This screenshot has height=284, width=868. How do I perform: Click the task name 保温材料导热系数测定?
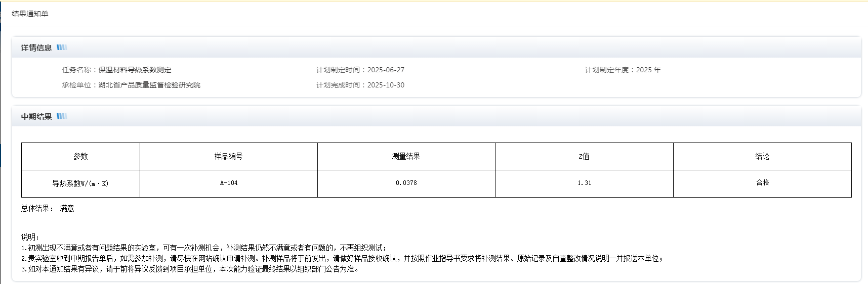[135, 70]
